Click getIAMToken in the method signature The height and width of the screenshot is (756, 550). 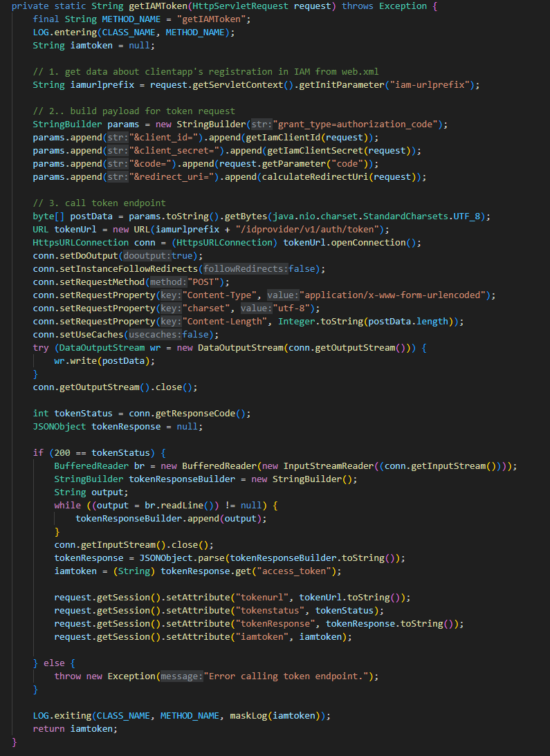[x=158, y=6]
